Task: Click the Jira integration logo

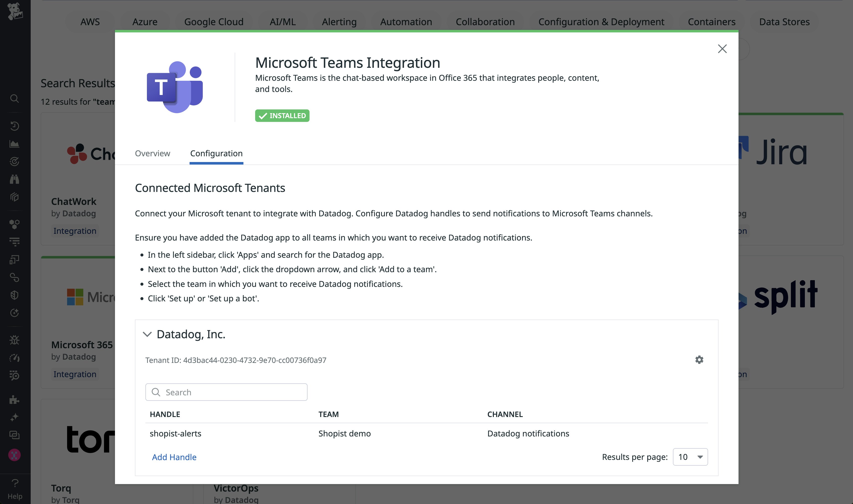Action: pyautogui.click(x=781, y=152)
